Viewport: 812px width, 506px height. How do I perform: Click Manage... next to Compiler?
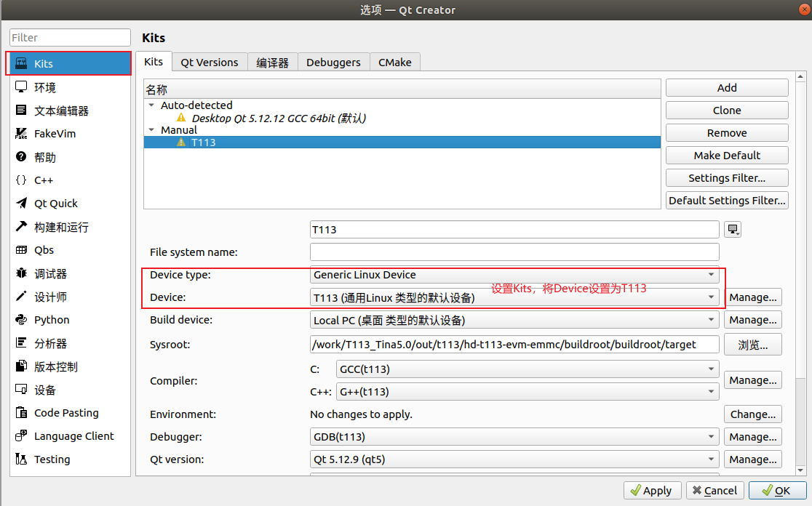click(x=753, y=380)
